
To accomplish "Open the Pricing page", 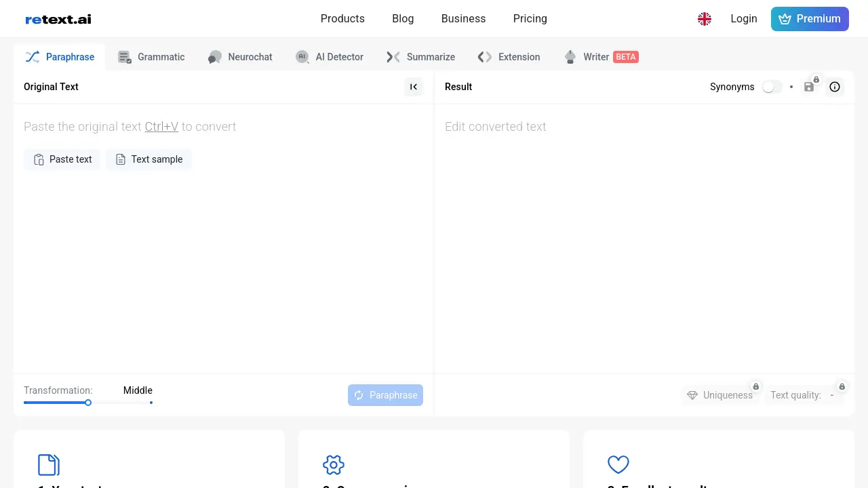I will [530, 19].
